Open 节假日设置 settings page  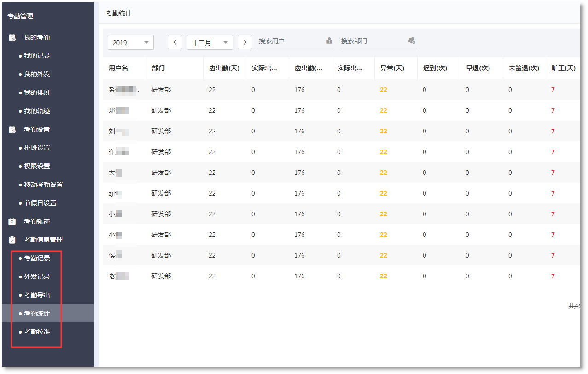coord(40,203)
